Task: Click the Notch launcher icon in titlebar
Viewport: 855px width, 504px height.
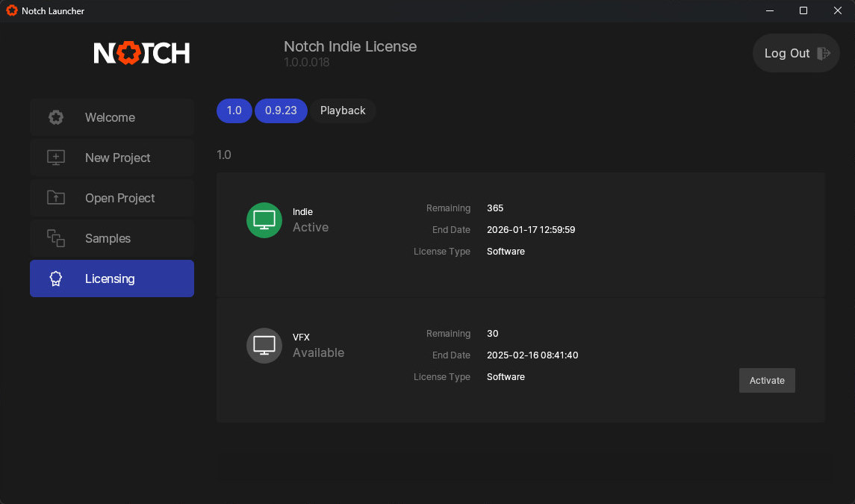Action: [10, 10]
